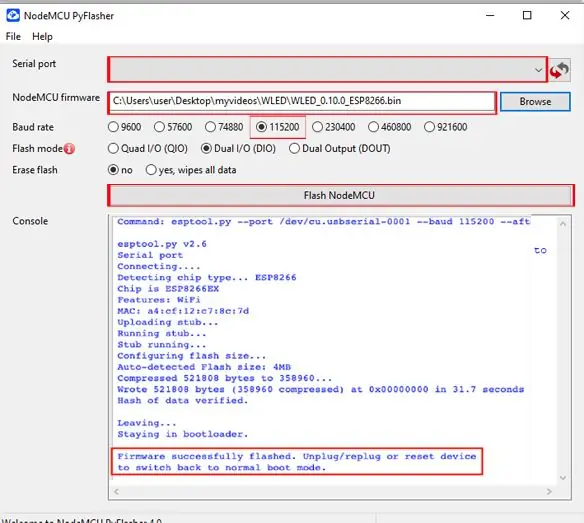584x523 pixels.
Task: Click the "Firmware successfully flashed" console message
Action: tap(296, 462)
